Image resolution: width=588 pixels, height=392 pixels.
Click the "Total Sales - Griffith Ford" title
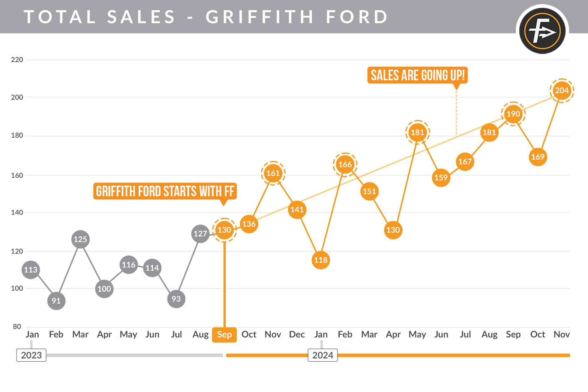point(206,17)
